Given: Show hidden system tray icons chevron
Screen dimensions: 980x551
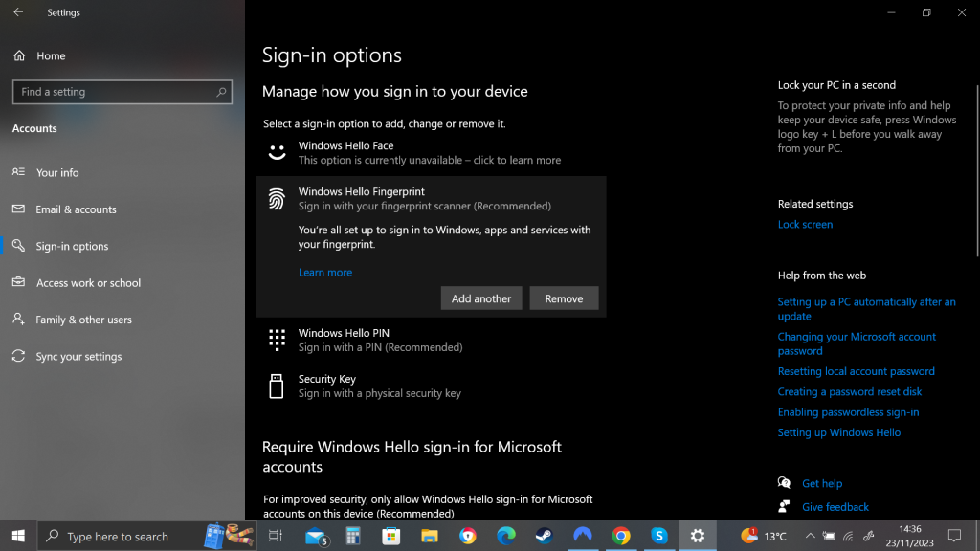Looking at the screenshot, I should coord(810,536).
